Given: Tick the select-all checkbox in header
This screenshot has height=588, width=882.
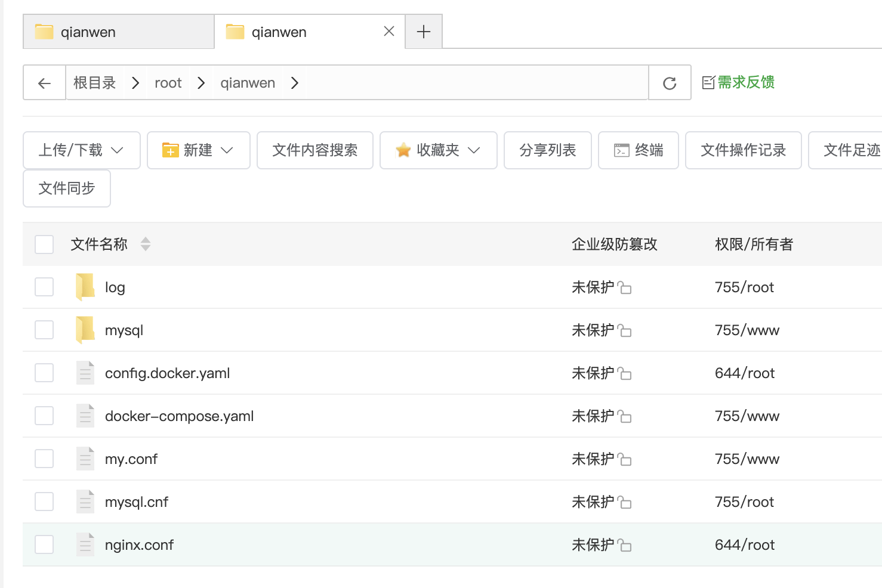Looking at the screenshot, I should click(44, 244).
